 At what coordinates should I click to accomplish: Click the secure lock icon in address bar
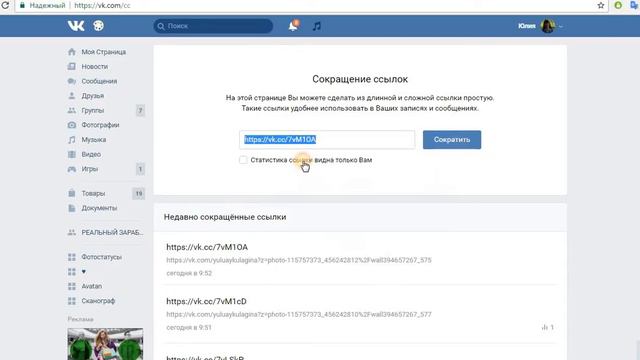pos(22,5)
